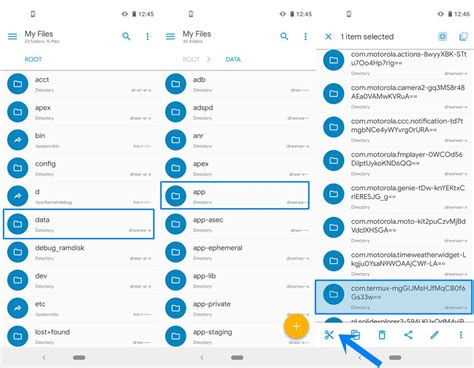Tap folder icon of com.motorola.genie row
Viewport: 474px width, 368px height.
334,194
